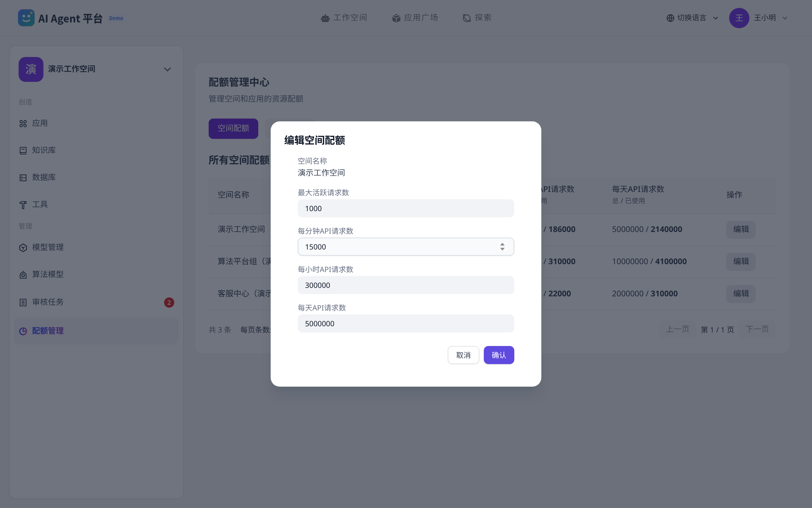Click the 演示工作空间 table row name

[241, 229]
